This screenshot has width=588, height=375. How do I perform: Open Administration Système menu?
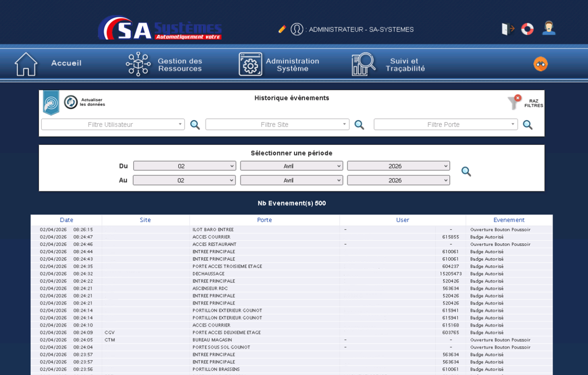click(x=279, y=65)
